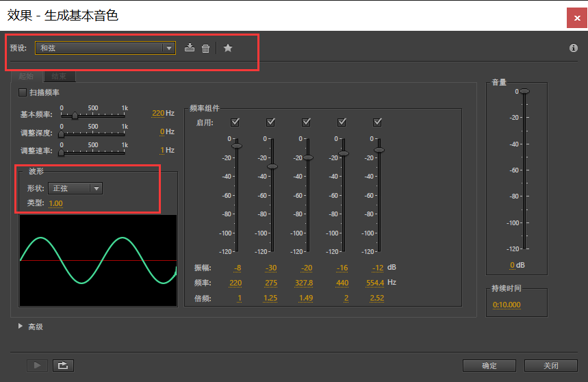The image size is (588, 382).
Task: Click the -16 dB component slider handle
Action: click(344, 153)
